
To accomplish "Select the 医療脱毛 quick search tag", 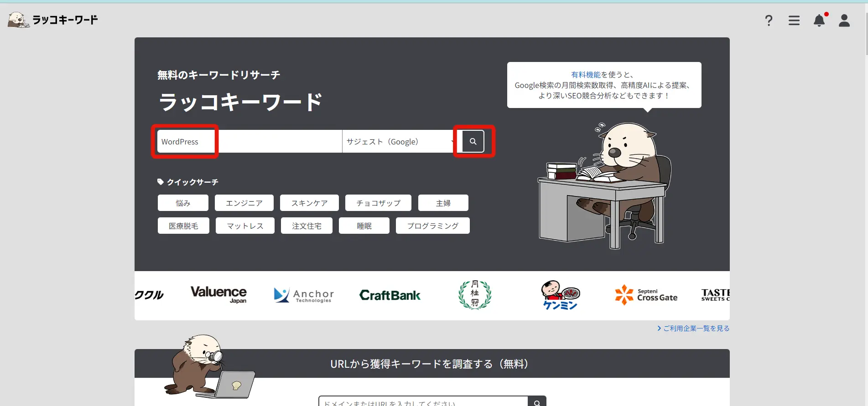I will [183, 226].
